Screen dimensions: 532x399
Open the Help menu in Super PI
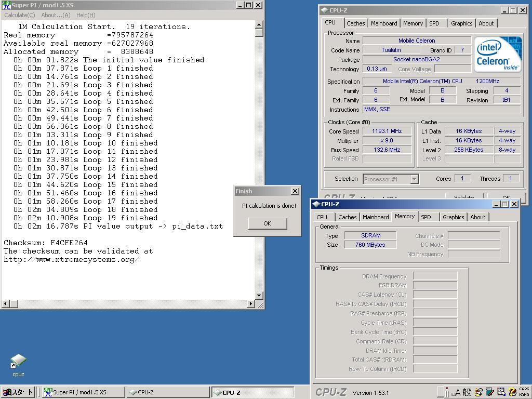(x=86, y=15)
